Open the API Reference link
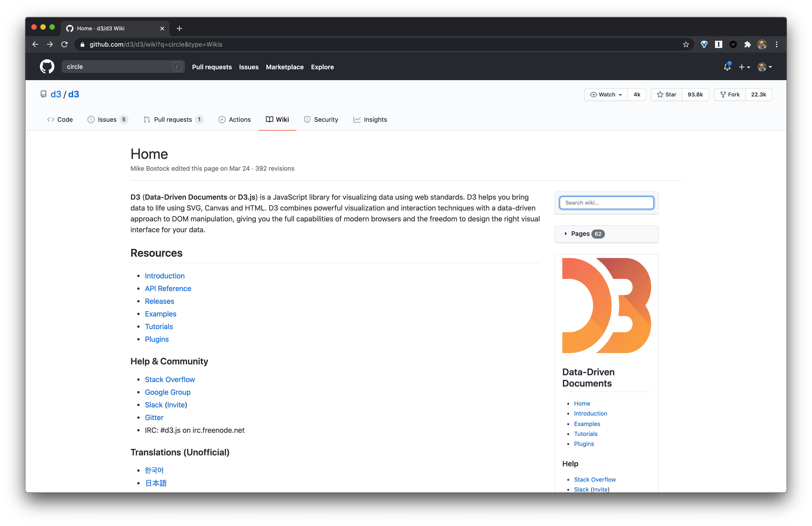The width and height of the screenshot is (812, 526). 168,289
